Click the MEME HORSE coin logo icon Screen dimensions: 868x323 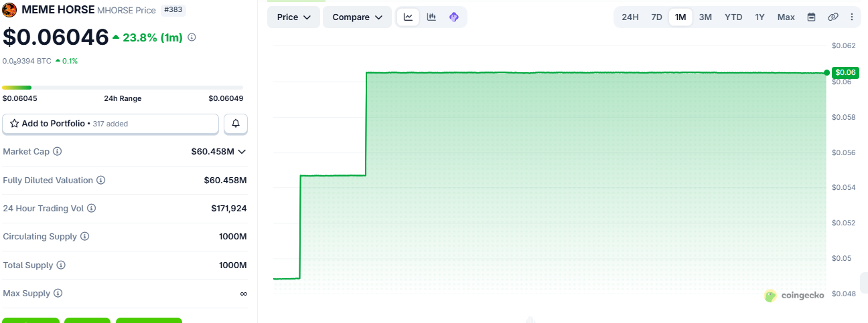coord(9,10)
